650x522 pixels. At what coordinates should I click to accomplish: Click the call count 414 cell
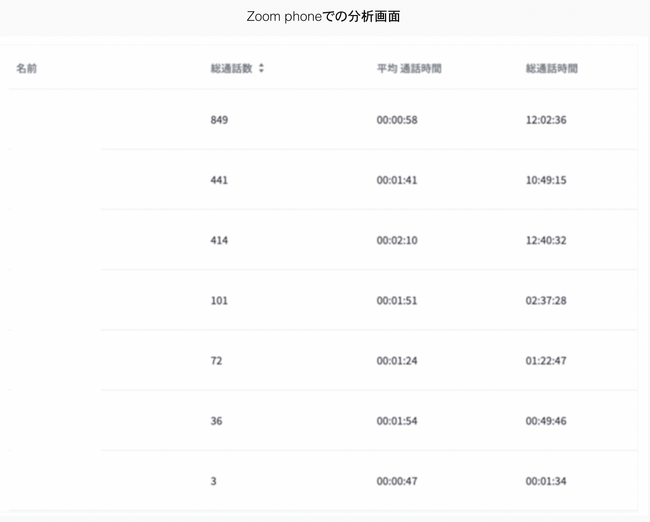[220, 240]
